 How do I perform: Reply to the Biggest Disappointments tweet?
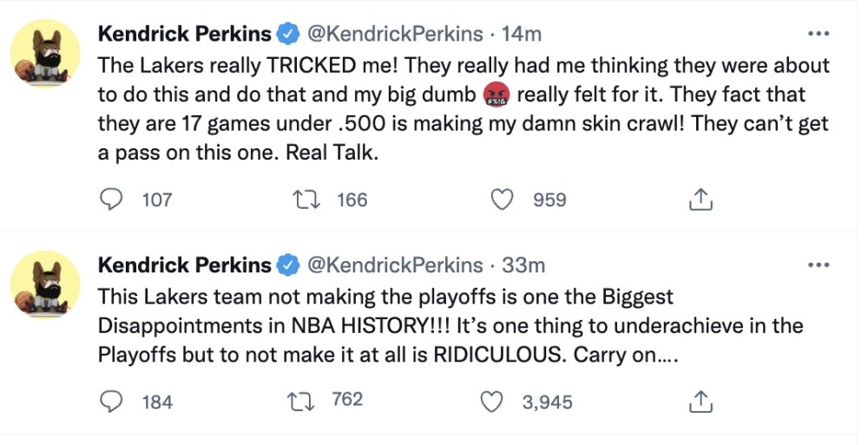point(112,402)
